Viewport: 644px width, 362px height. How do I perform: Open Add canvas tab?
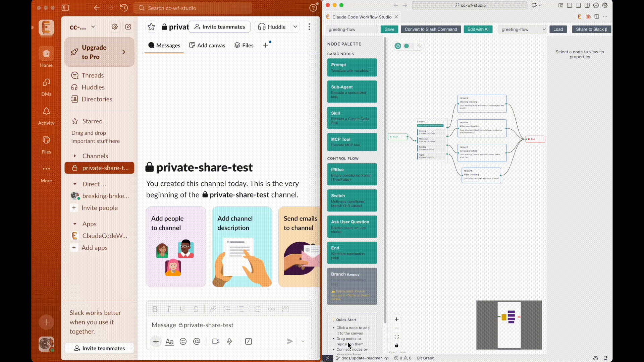click(x=207, y=46)
